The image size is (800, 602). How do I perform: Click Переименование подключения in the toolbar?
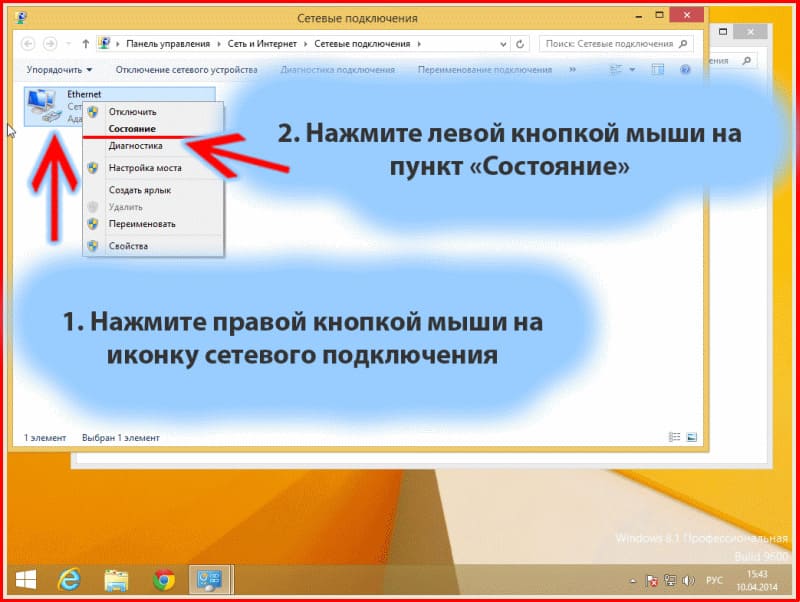[x=485, y=69]
